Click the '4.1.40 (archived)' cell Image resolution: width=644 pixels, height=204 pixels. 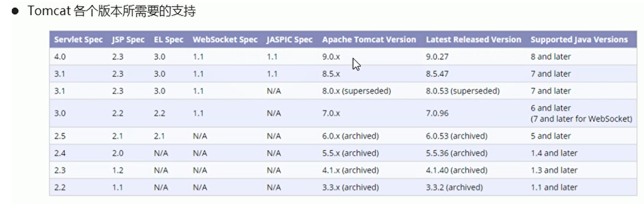point(456,170)
